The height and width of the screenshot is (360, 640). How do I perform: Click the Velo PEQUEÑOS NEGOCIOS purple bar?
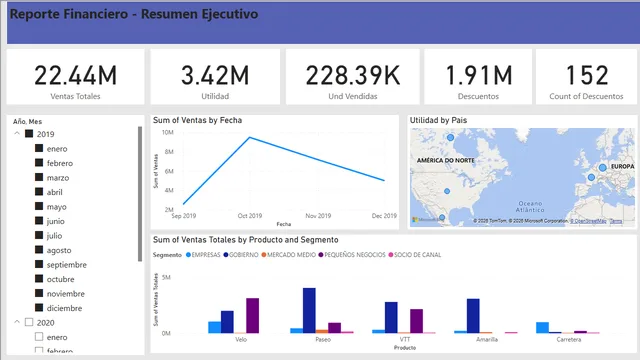click(252, 316)
